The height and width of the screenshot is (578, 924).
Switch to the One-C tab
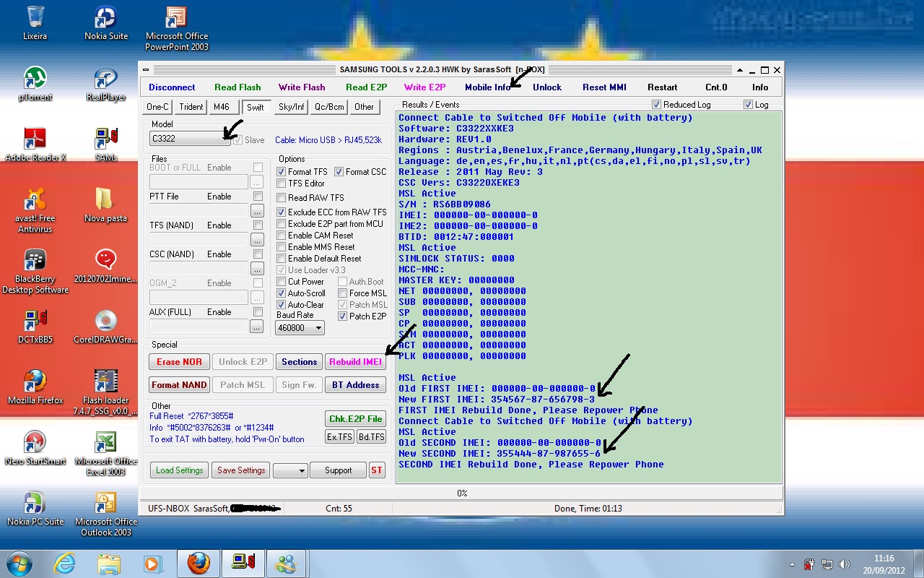point(157,107)
